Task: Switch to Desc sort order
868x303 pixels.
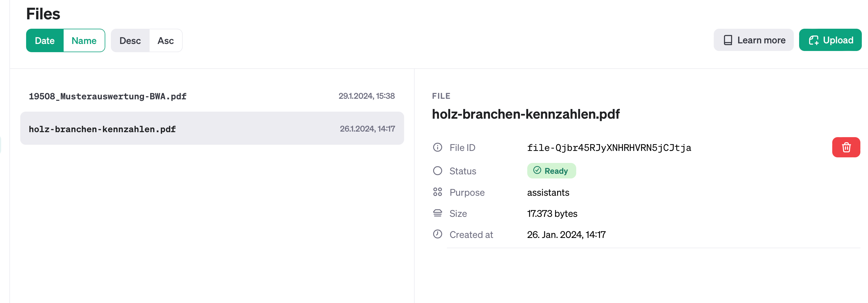Action: [x=130, y=41]
